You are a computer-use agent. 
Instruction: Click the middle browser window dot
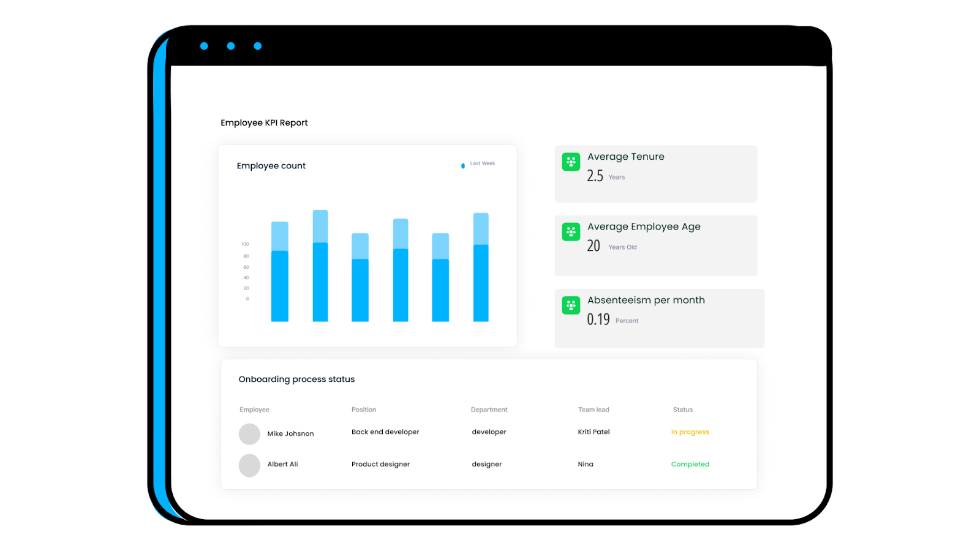[x=231, y=45]
